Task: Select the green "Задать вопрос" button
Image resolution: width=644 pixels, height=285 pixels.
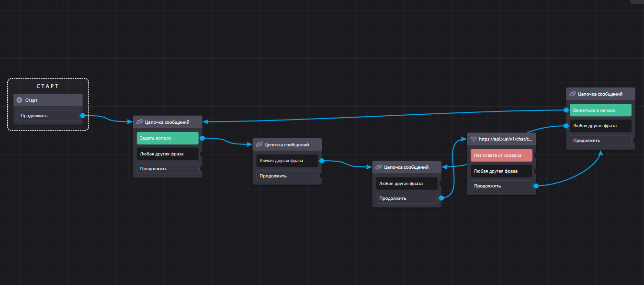Action: click(x=167, y=138)
